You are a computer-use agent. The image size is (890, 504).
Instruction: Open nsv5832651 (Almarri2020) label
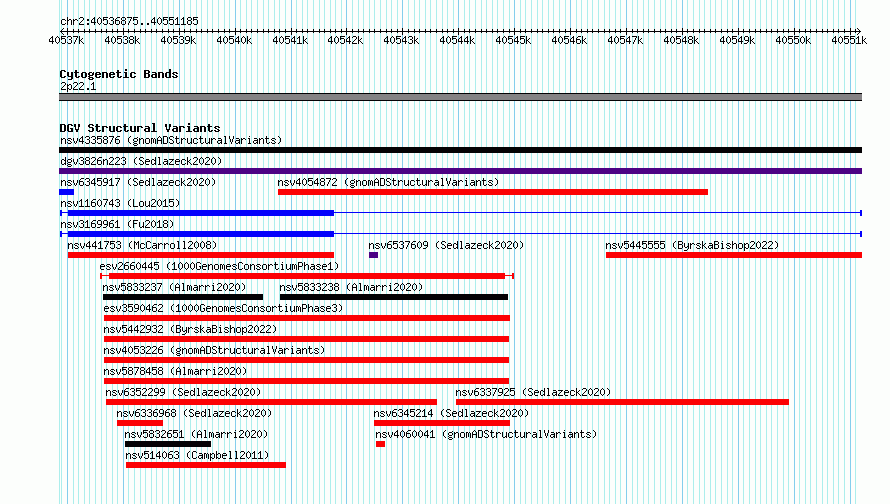click(x=196, y=434)
